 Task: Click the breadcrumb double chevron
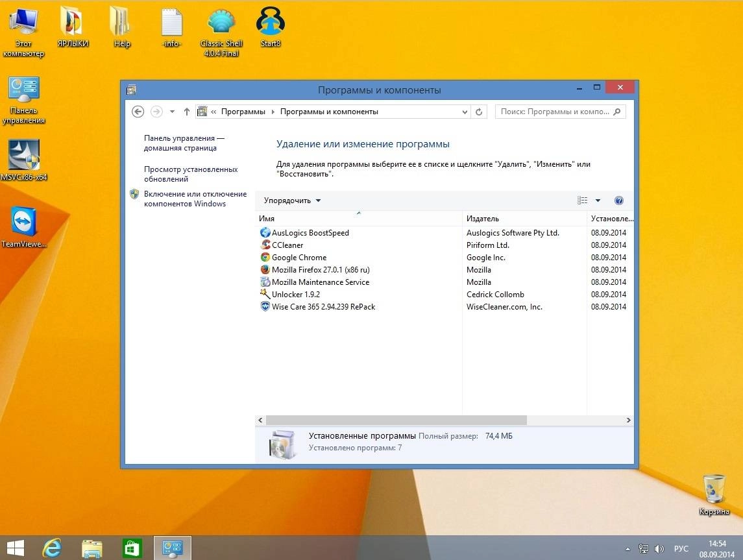click(213, 112)
